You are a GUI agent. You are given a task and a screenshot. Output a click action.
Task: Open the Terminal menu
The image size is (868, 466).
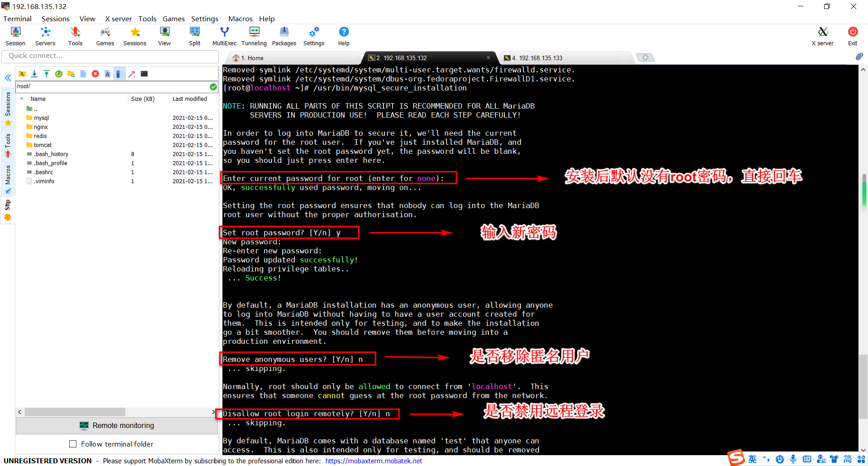coord(17,19)
